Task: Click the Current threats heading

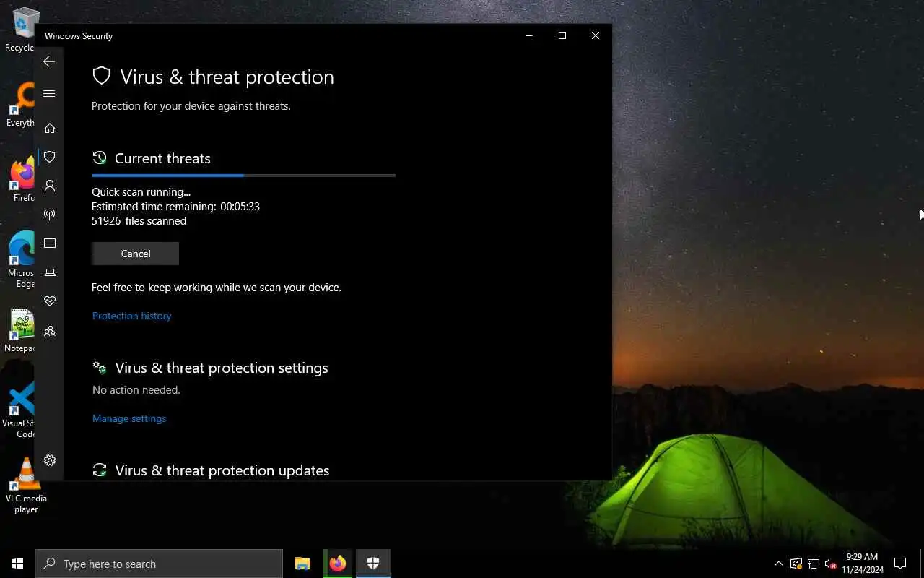Action: tap(162, 158)
